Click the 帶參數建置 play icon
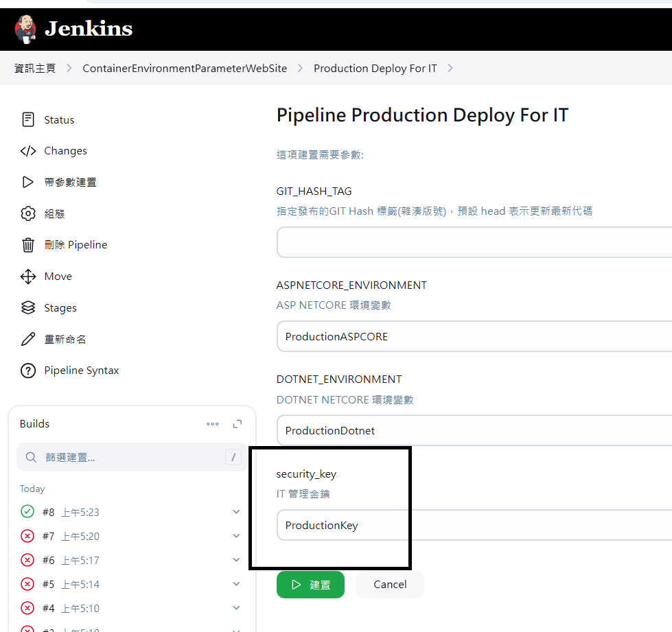This screenshot has height=632, width=672. point(28,182)
